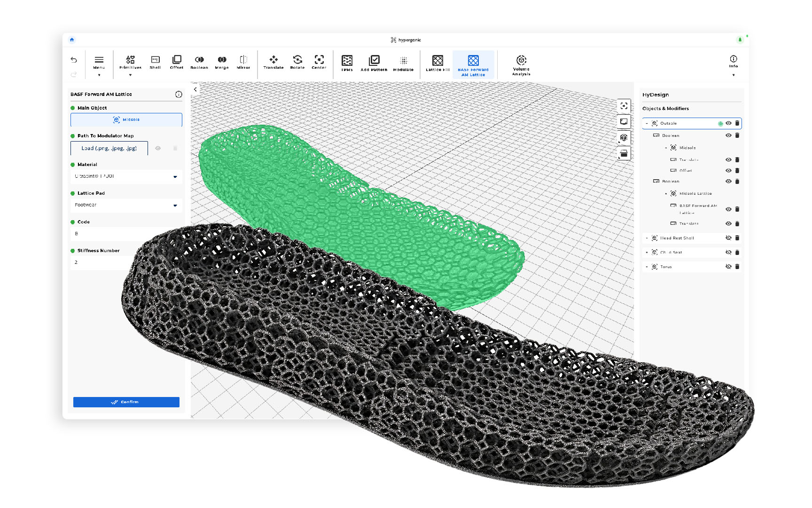Image resolution: width=812 pixels, height=508 pixels.
Task: Click the blue Confirm button
Action: click(x=126, y=402)
